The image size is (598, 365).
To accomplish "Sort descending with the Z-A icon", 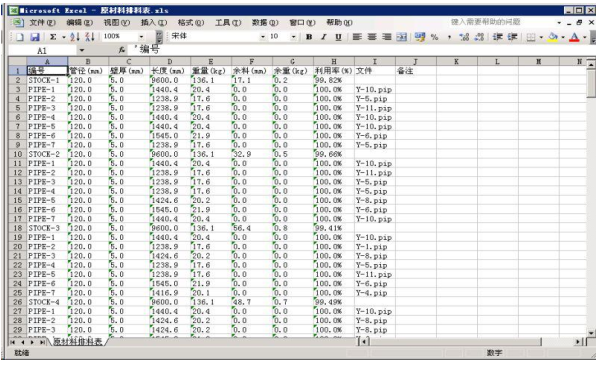I will [90, 37].
